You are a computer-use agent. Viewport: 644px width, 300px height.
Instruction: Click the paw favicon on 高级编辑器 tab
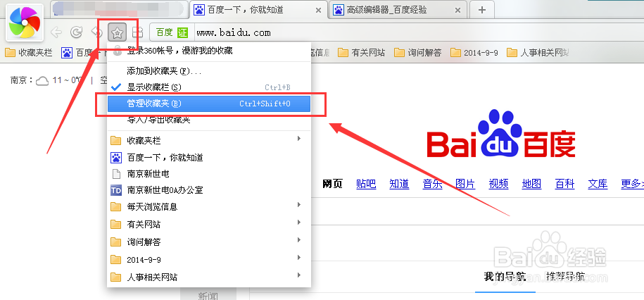tap(338, 10)
